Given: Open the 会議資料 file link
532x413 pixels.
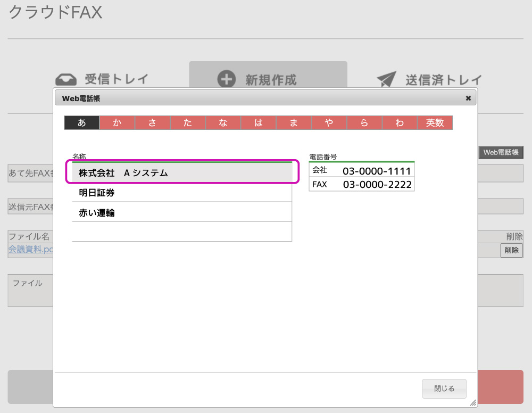Looking at the screenshot, I should point(30,249).
